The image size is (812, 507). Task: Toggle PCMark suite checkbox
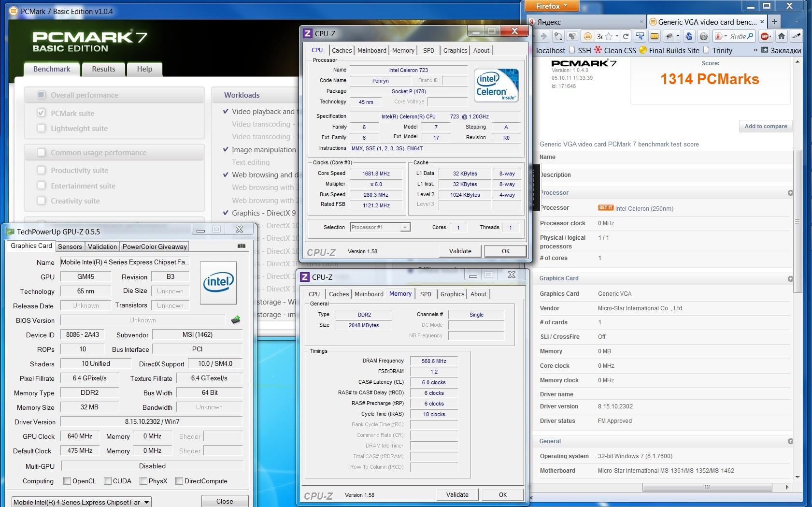(42, 113)
